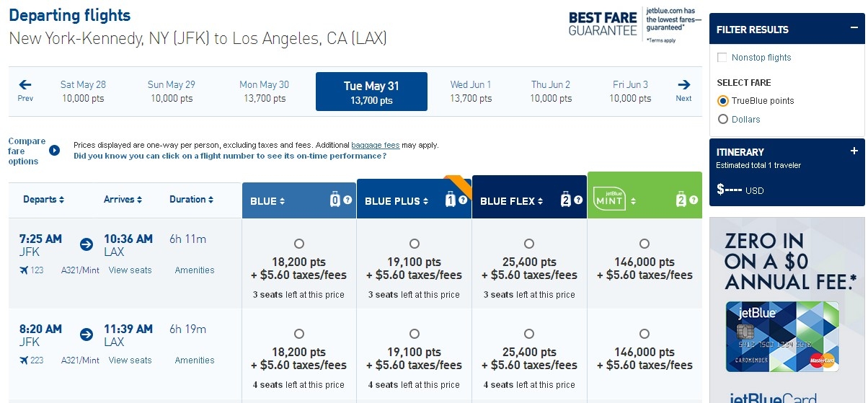The width and height of the screenshot is (868, 403).
Task: Select the Sun May 29 date tab
Action: point(172,91)
